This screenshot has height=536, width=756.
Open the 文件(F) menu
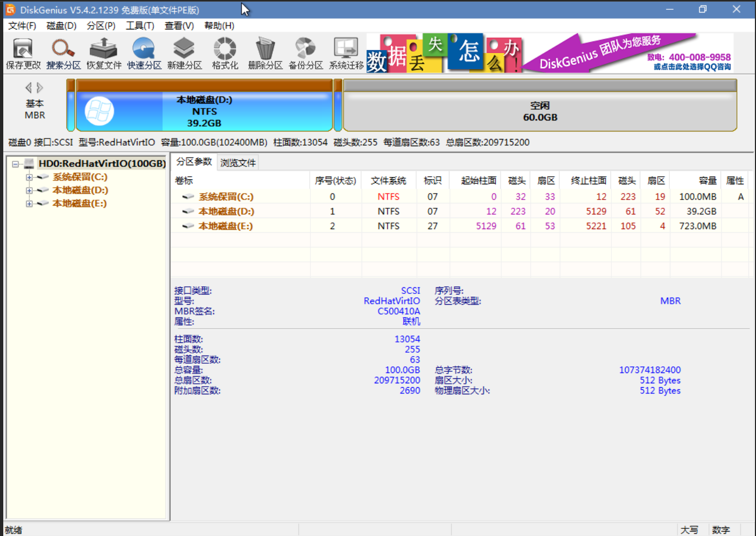22,26
